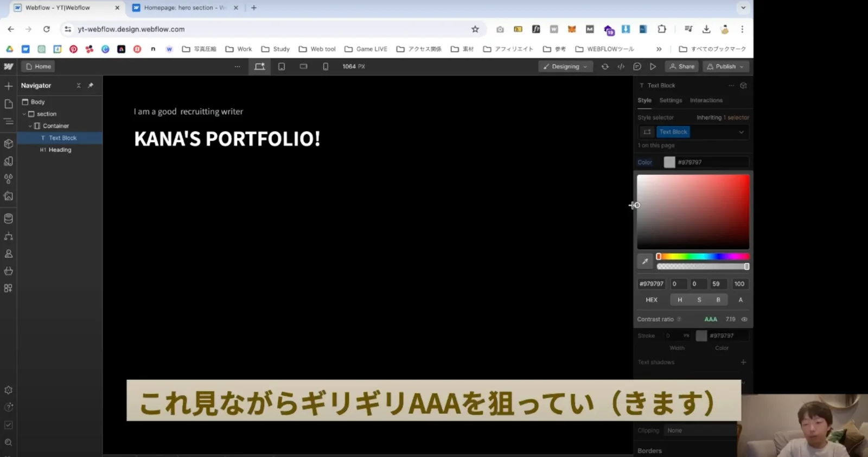
Task: Open the comments speech bubble icon
Action: pyautogui.click(x=637, y=66)
